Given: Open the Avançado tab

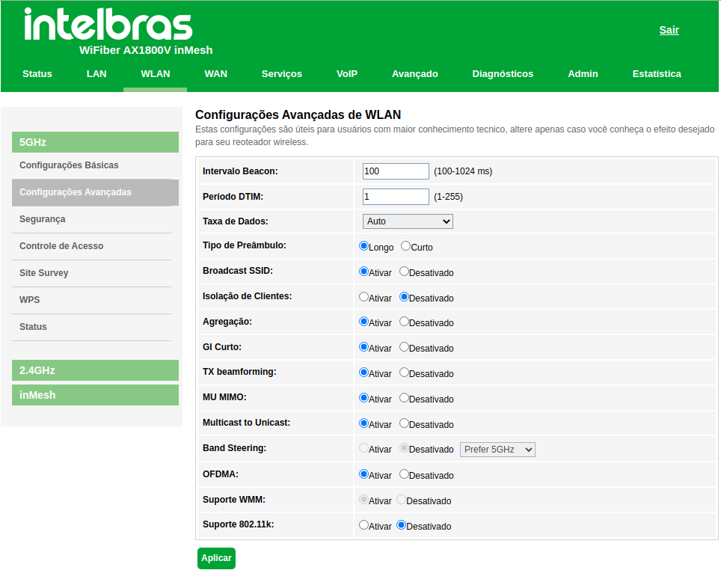Looking at the screenshot, I should click(x=415, y=73).
